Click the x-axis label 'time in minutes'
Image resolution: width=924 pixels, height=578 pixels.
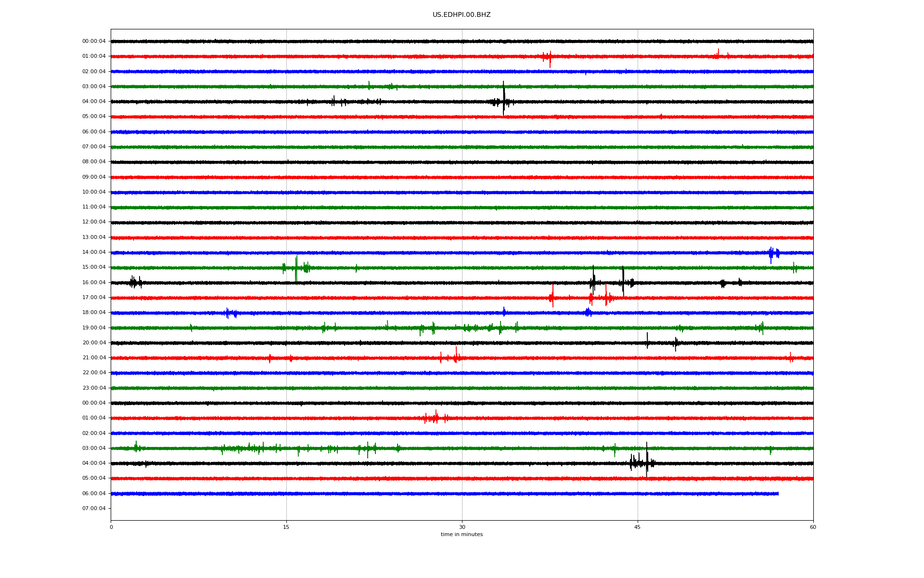tap(461, 534)
